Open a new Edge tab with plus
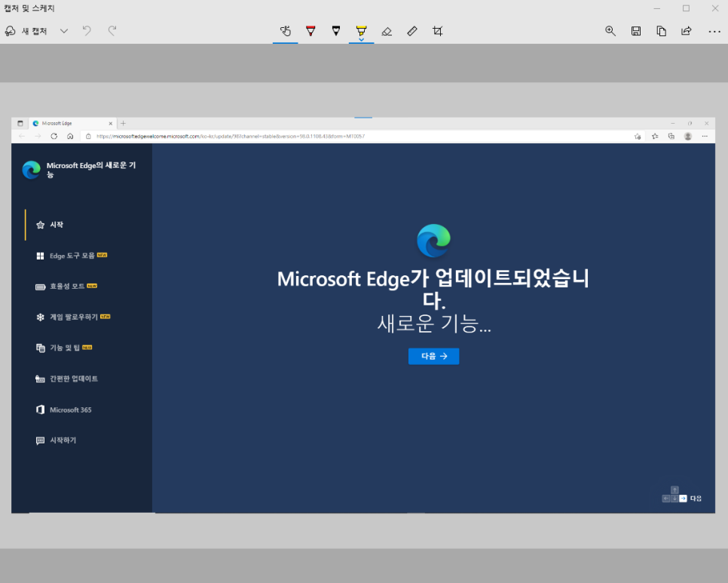This screenshot has width=728, height=583. [123, 124]
